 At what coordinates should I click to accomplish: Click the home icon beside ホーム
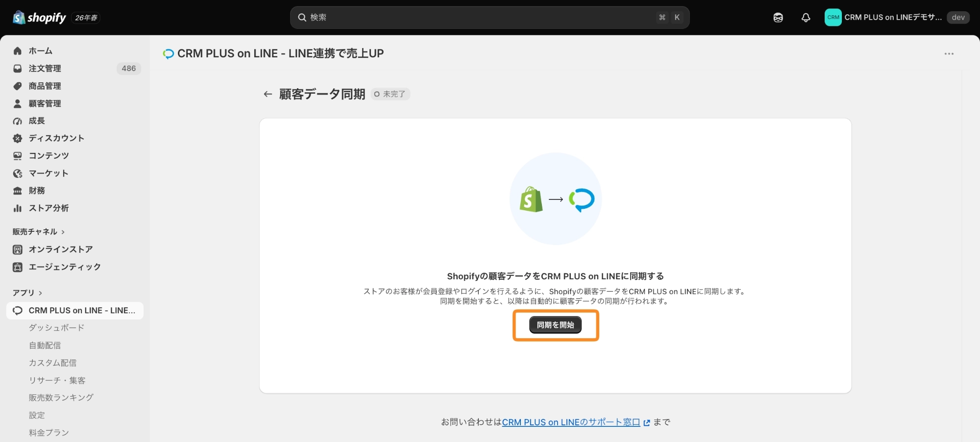(x=18, y=51)
